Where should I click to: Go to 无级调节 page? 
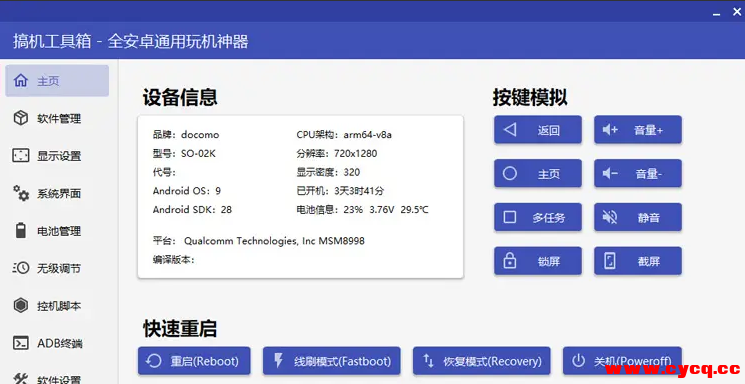(57, 268)
